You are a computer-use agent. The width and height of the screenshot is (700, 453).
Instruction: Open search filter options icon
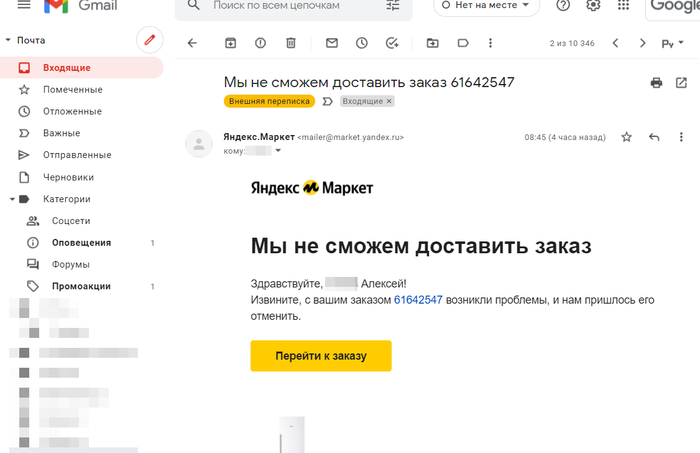pos(393,5)
